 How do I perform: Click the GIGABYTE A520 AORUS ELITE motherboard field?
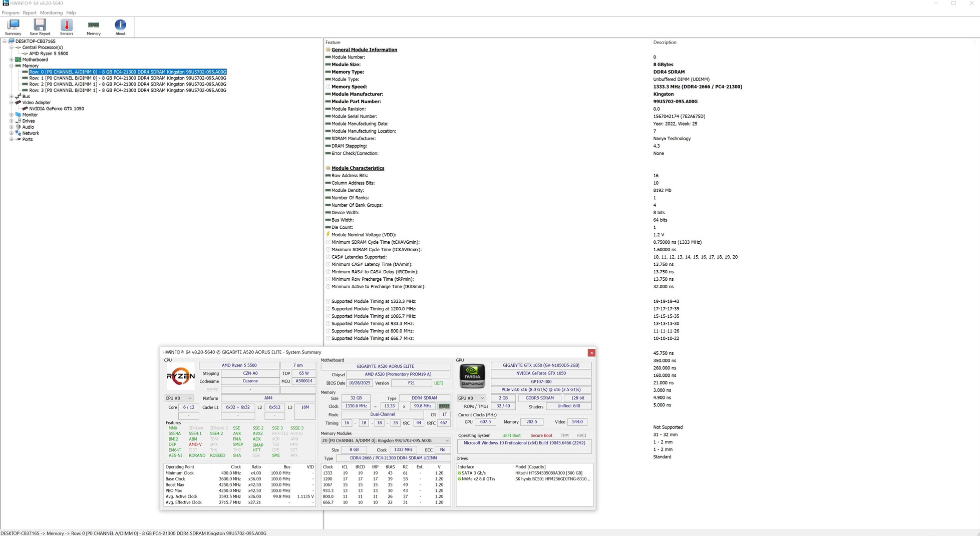click(x=385, y=366)
